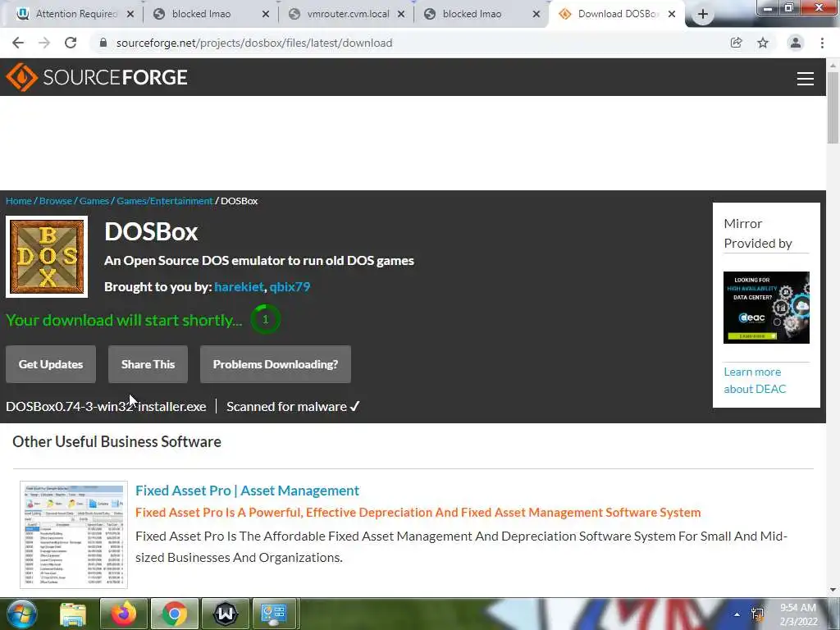Bookmark this page with the star icon
This screenshot has width=840, height=630.
click(x=763, y=43)
